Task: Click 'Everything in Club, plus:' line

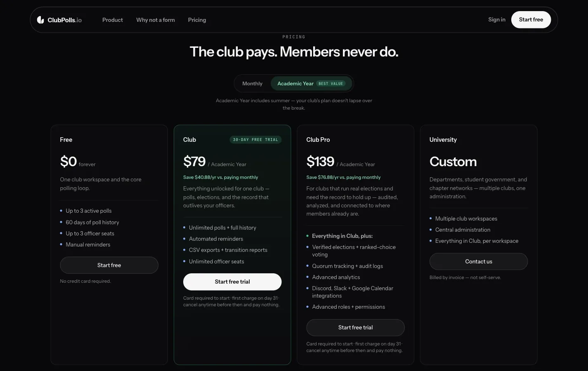Action: pos(342,236)
